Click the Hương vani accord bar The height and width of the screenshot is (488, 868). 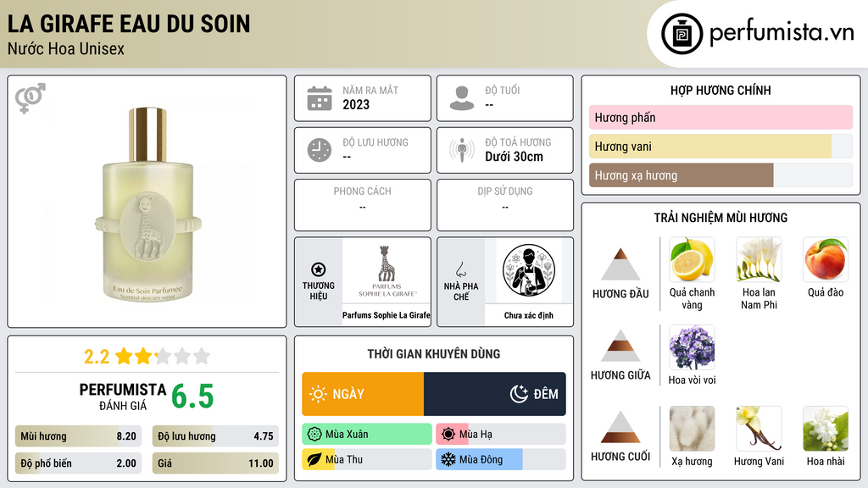pyautogui.click(x=721, y=147)
